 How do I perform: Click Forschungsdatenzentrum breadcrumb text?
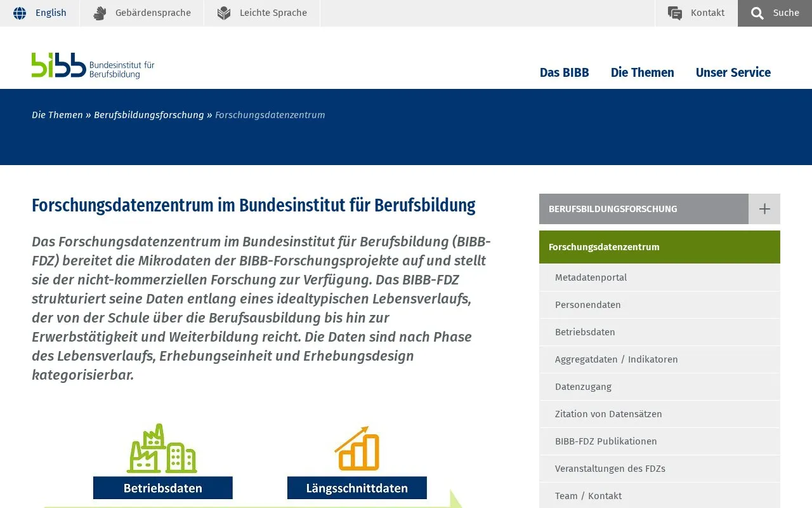tap(270, 115)
